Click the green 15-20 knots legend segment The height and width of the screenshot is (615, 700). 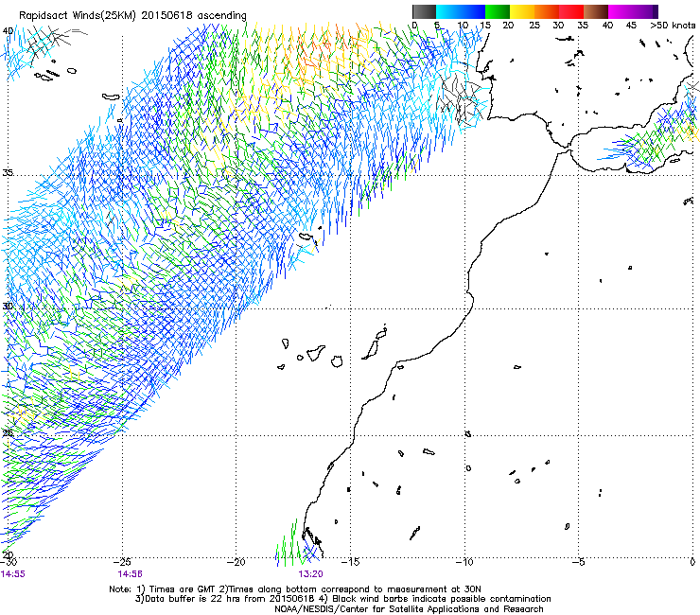tap(498, 11)
